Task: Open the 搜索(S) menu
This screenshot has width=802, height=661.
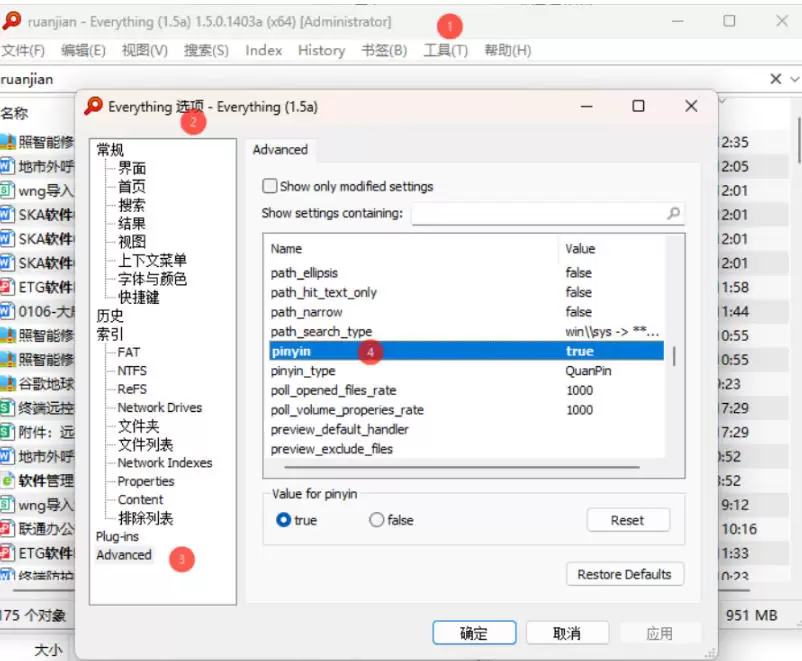Action: click(x=206, y=50)
